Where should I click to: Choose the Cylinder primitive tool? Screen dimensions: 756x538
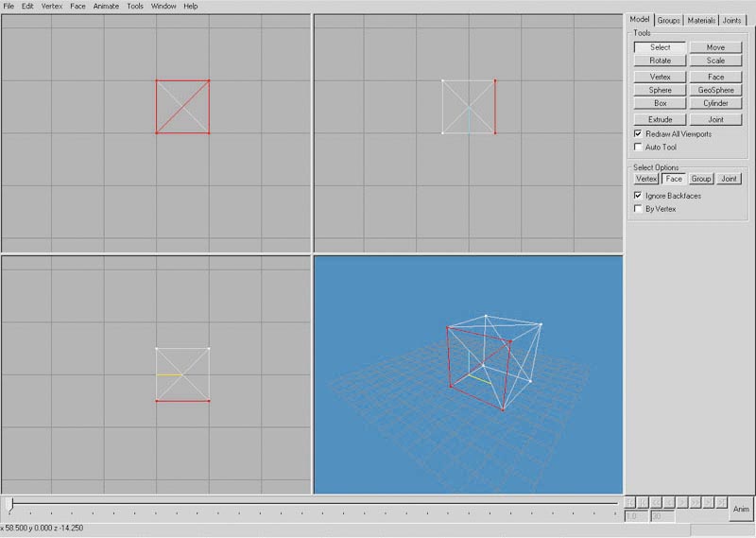(715, 103)
